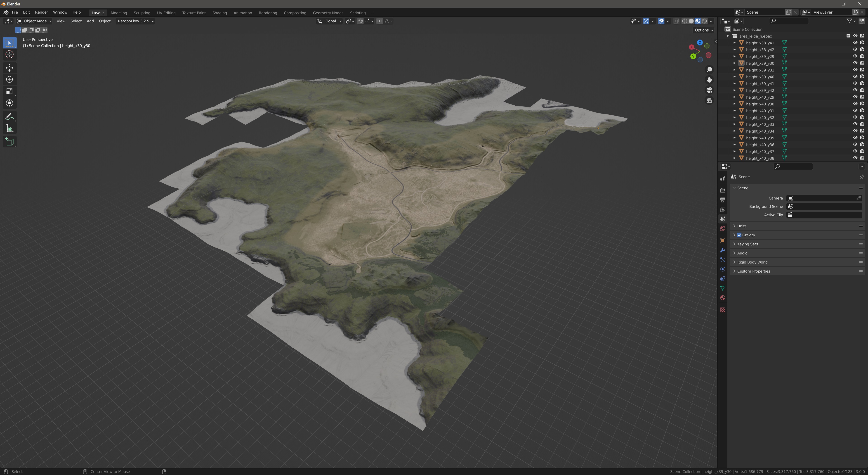The width and height of the screenshot is (868, 475).
Task: Click the Pan view hand icon
Action: [709, 80]
